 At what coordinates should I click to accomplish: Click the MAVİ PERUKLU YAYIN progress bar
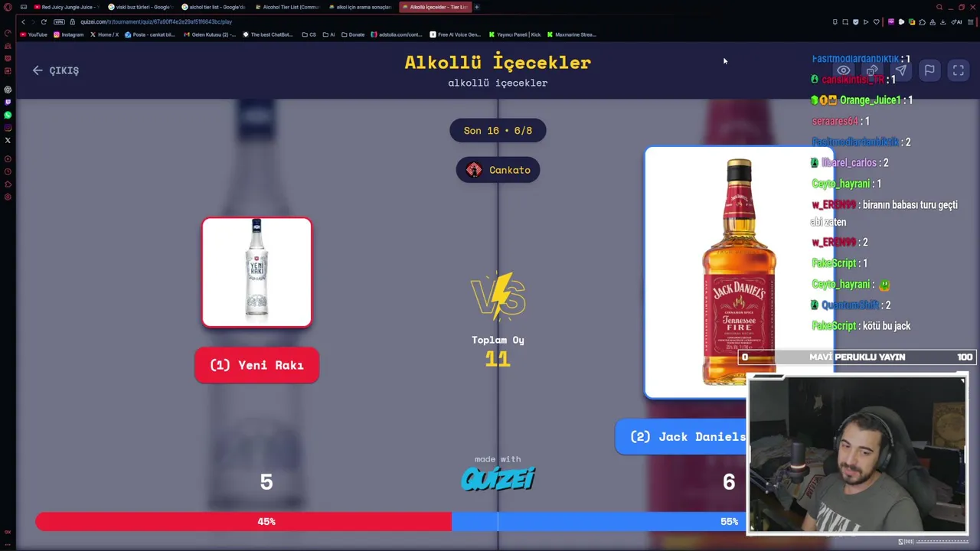point(857,357)
